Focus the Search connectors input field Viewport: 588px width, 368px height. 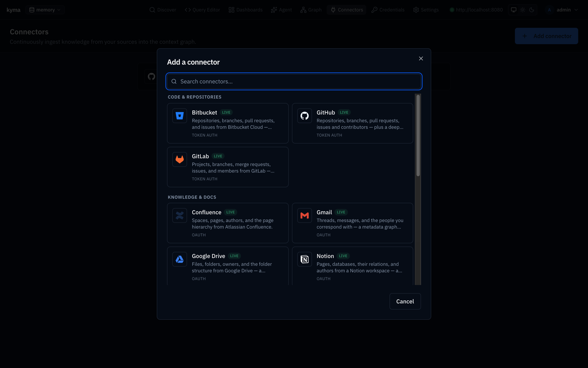pyautogui.click(x=294, y=81)
